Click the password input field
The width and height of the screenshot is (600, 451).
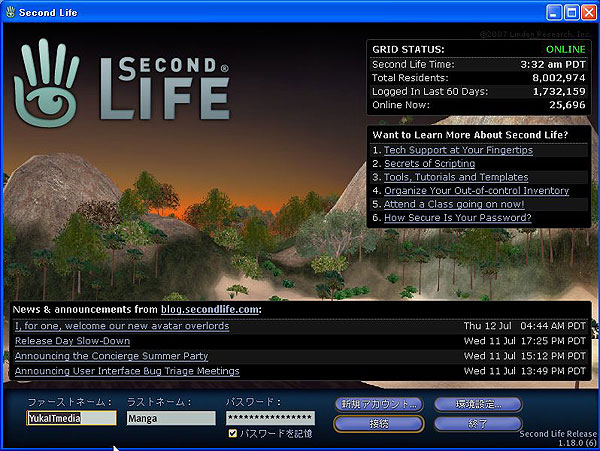click(270, 418)
